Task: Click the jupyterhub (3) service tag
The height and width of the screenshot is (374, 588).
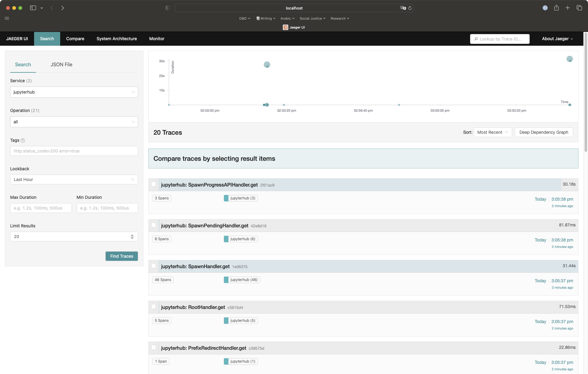Action: coord(241,198)
